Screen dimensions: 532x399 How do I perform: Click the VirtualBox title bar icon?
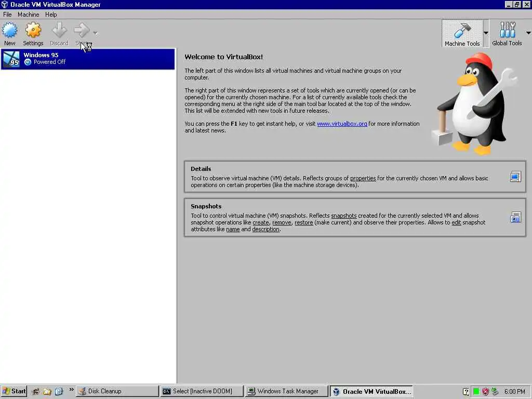(x=4, y=4)
